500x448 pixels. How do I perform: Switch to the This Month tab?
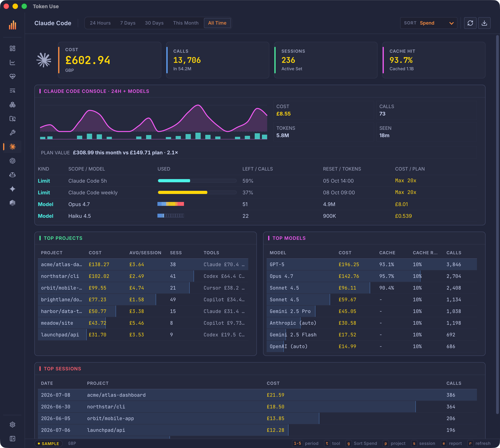click(186, 23)
